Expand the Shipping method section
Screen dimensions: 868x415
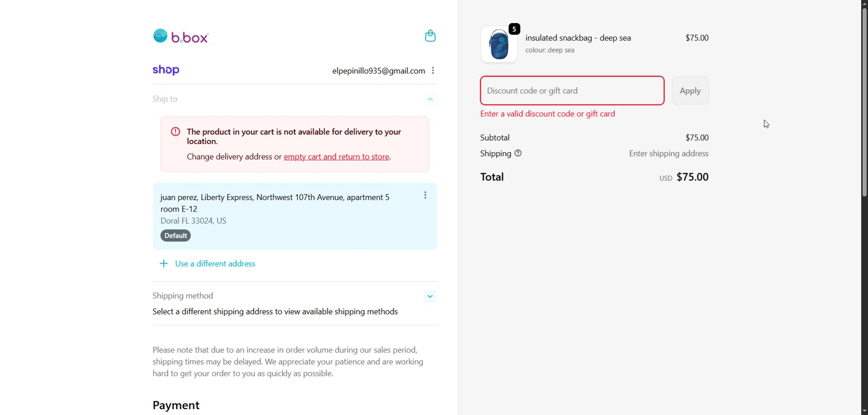coord(430,297)
